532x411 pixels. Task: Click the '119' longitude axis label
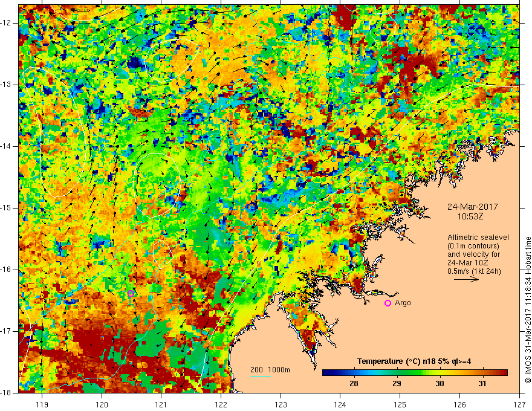point(42,404)
